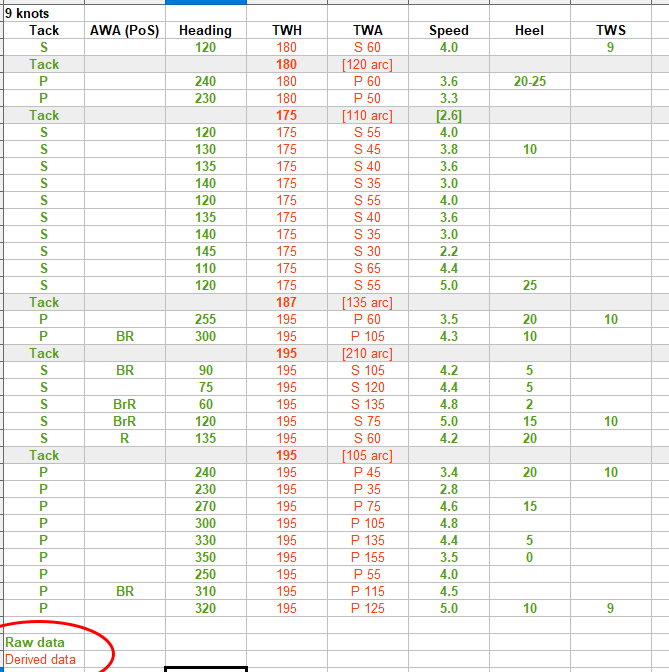Select the '[120 arc]' cell
Image resolution: width=669 pixels, height=672 pixels.
point(368,64)
